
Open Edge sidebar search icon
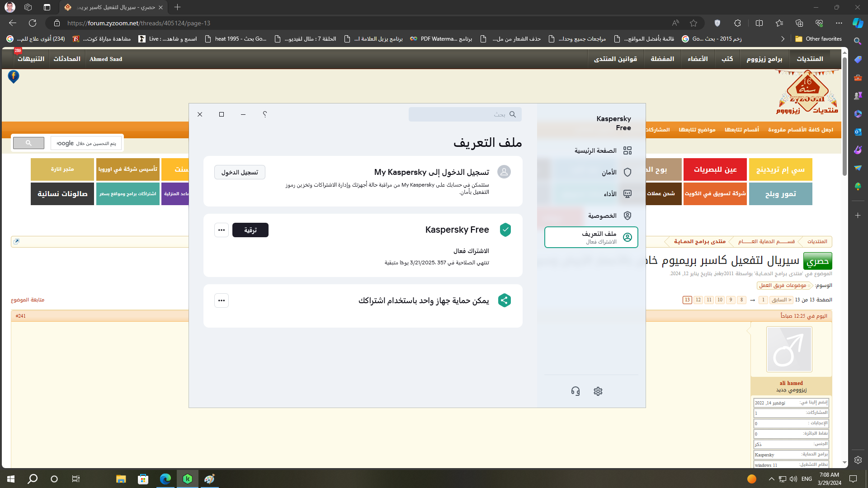tap(858, 41)
